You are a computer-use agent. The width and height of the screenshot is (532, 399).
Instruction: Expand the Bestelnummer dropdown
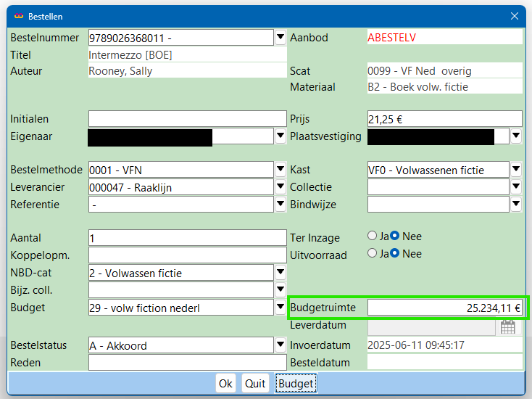click(x=280, y=37)
